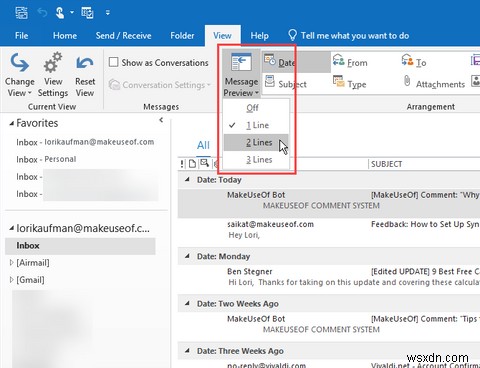Collapse the Favorites section
Viewport: 480px width, 368px height.
click(12, 123)
